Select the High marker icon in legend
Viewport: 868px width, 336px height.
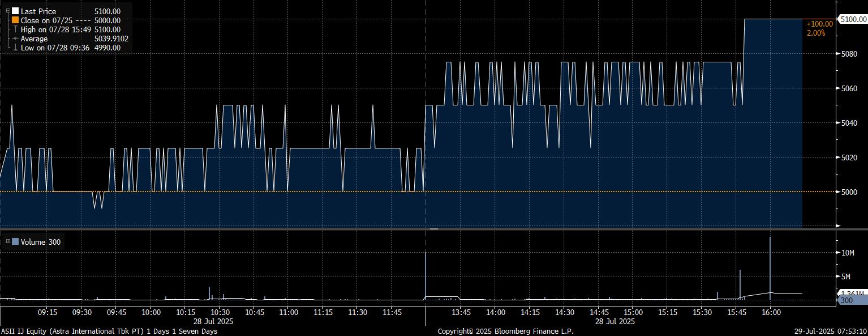tap(15, 29)
